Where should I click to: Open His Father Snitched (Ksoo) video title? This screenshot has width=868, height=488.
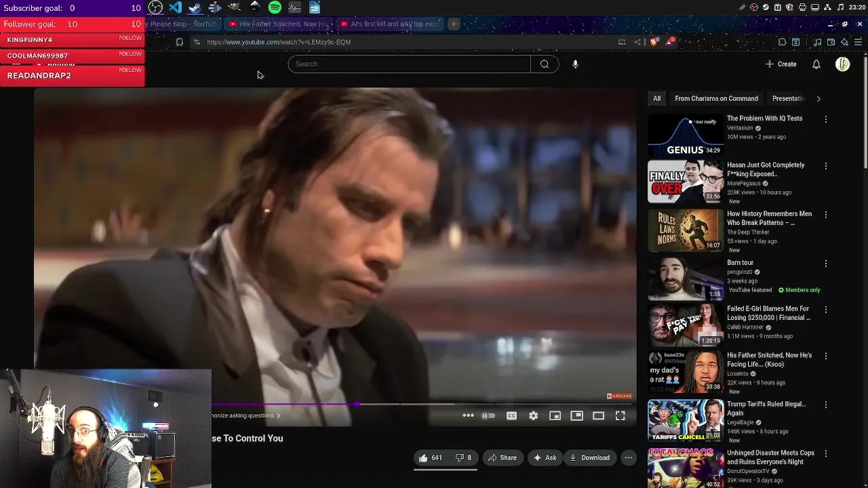coord(769,359)
